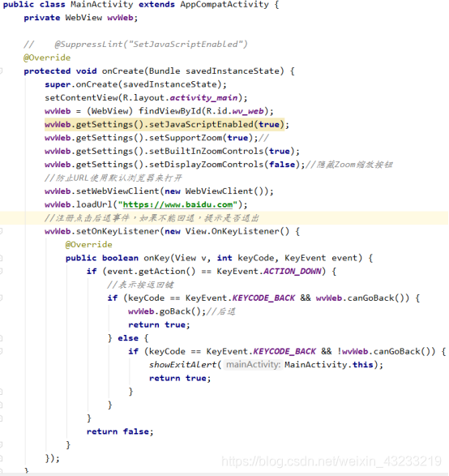
Task: Click showExitAlert method call
Action: click(183, 365)
